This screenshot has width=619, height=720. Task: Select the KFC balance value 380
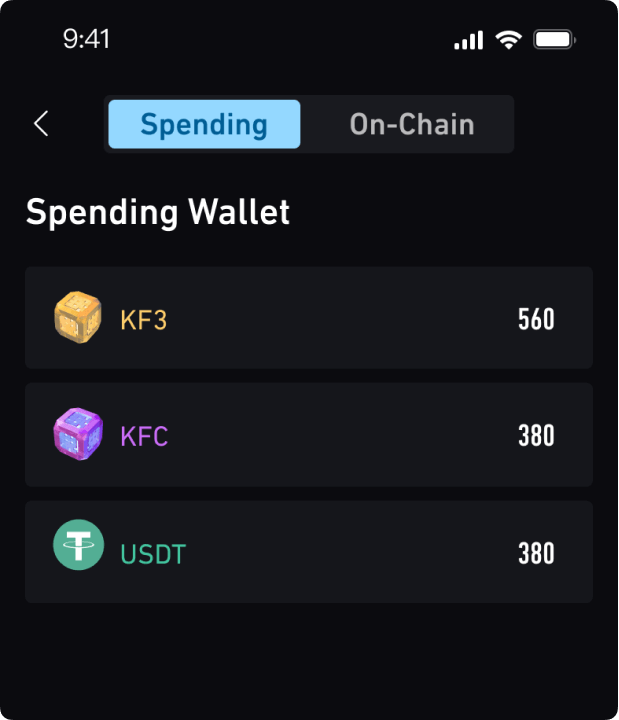(x=536, y=437)
